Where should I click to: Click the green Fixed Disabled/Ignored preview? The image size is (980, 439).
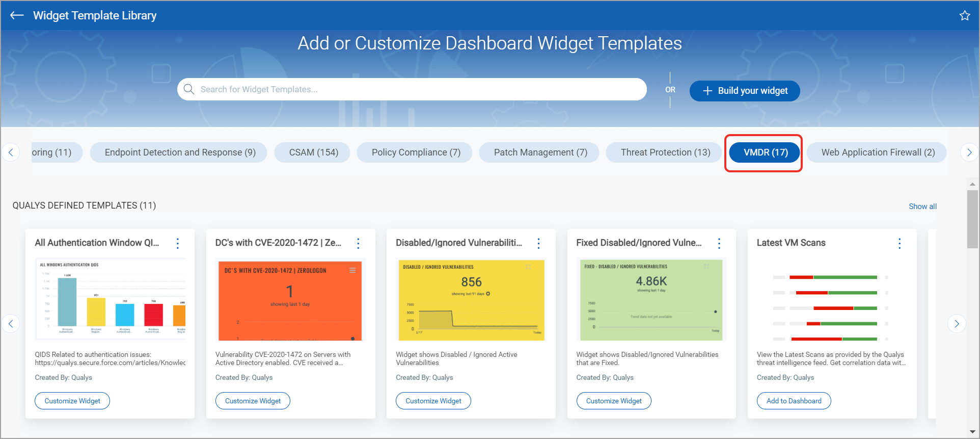pyautogui.click(x=651, y=300)
